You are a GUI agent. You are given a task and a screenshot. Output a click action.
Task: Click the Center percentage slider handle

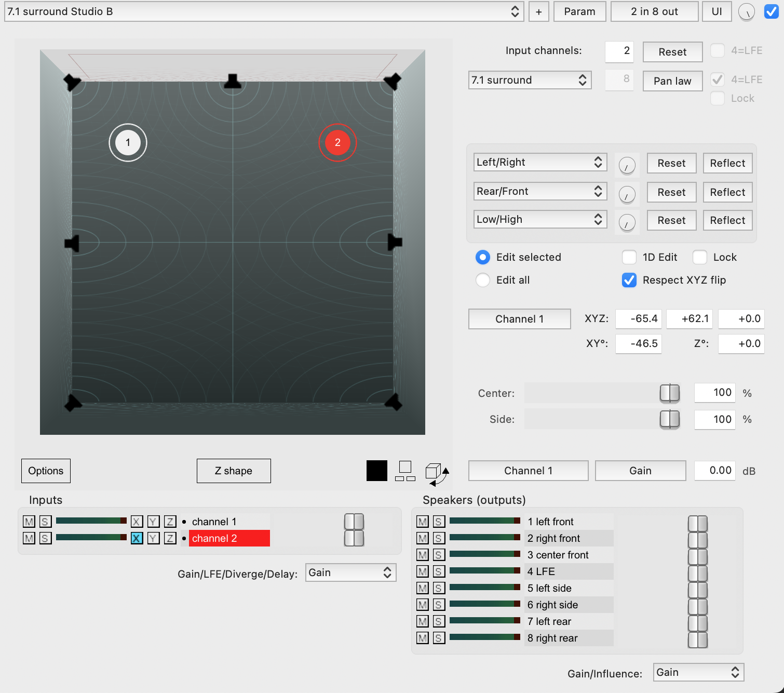click(x=670, y=393)
